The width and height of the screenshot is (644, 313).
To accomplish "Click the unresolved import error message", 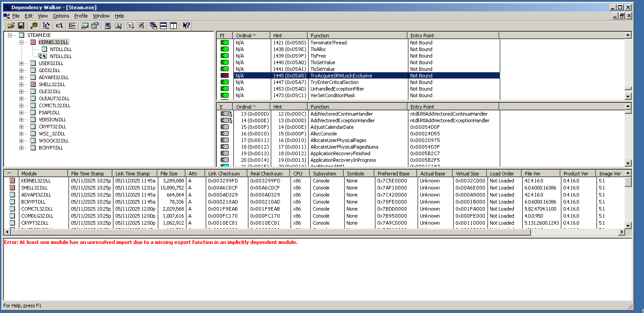I will tap(150, 242).
